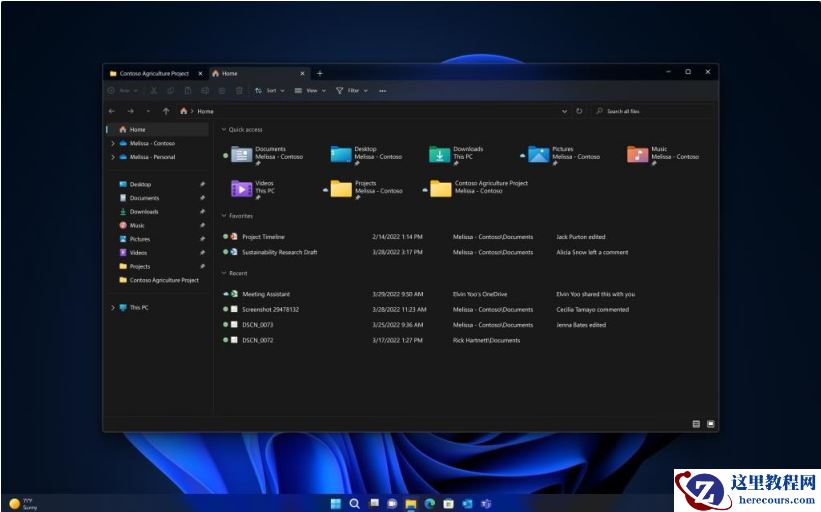Open the Sort dropdown menu
The width and height of the screenshot is (821, 512).
pyautogui.click(x=270, y=91)
